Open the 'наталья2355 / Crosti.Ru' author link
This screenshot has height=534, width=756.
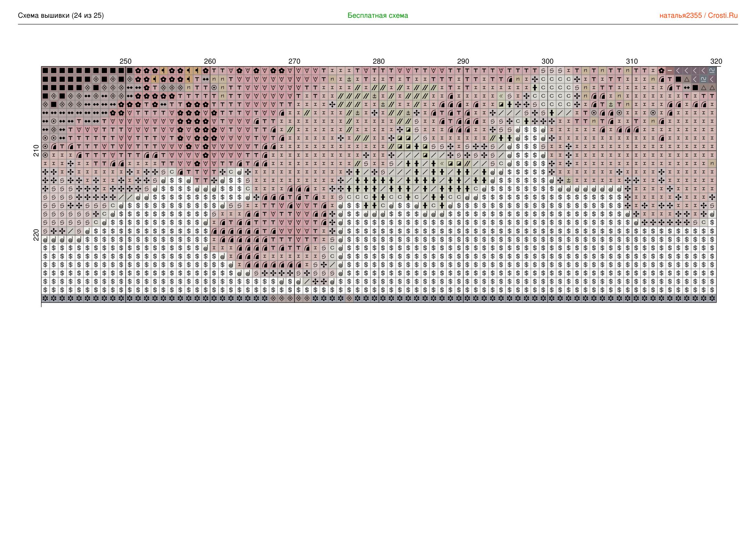[x=698, y=16]
